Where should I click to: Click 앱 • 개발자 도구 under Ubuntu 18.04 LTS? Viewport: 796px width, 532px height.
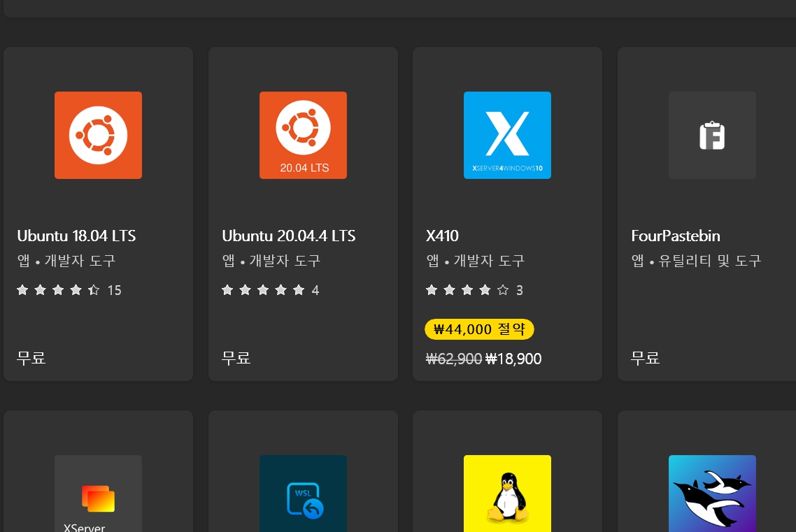click(66, 261)
